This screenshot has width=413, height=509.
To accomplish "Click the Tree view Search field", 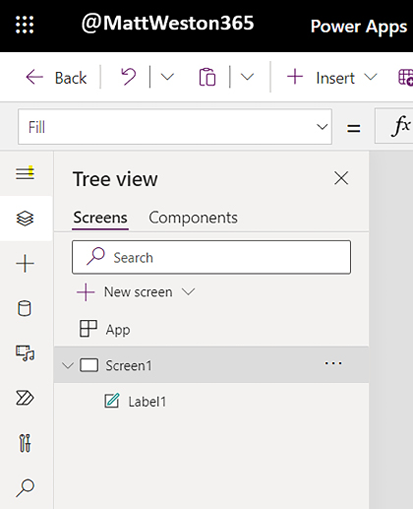I will (x=211, y=257).
